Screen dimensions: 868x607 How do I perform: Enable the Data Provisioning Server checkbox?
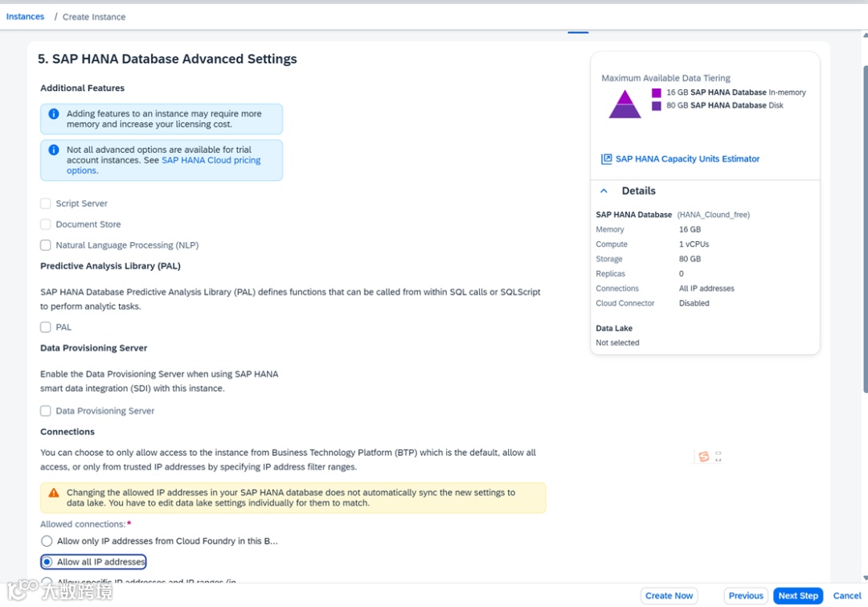click(x=45, y=411)
